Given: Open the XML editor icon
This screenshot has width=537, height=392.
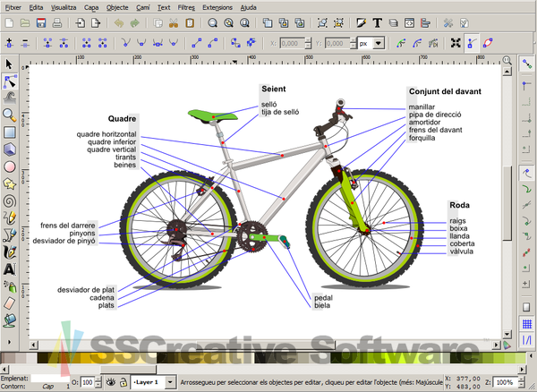Looking at the screenshot, I should pos(409,23).
